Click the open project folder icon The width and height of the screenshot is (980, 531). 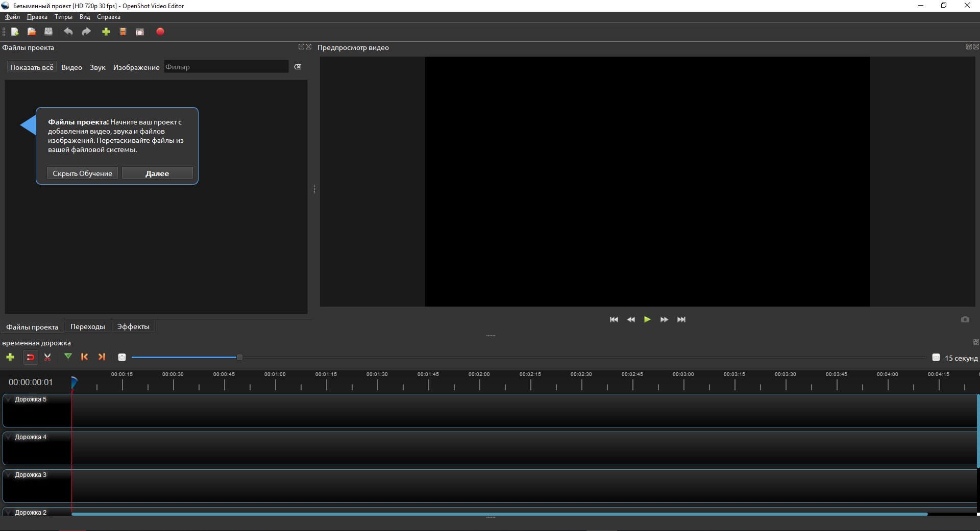pyautogui.click(x=32, y=32)
